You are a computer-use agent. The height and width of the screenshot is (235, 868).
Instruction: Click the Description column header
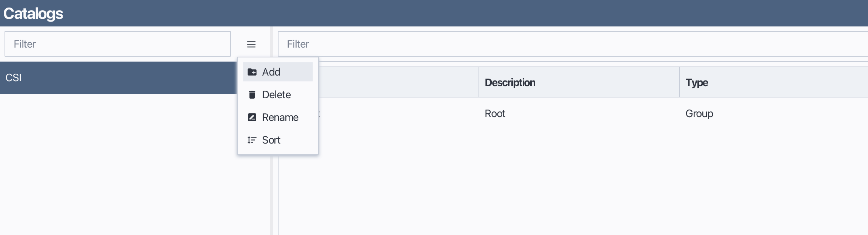click(x=510, y=83)
